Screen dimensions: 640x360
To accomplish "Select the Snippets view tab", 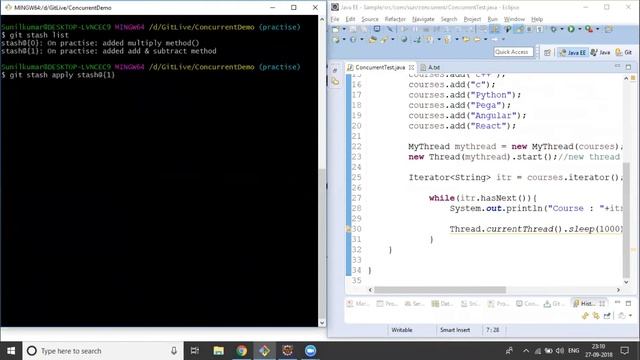I will pos(470,303).
